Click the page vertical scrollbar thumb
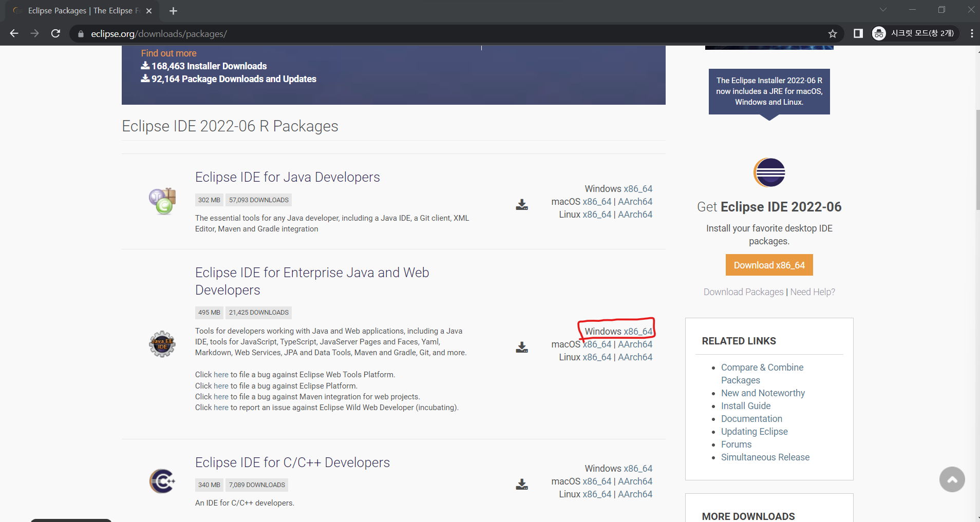The height and width of the screenshot is (522, 980). pyautogui.click(x=977, y=160)
